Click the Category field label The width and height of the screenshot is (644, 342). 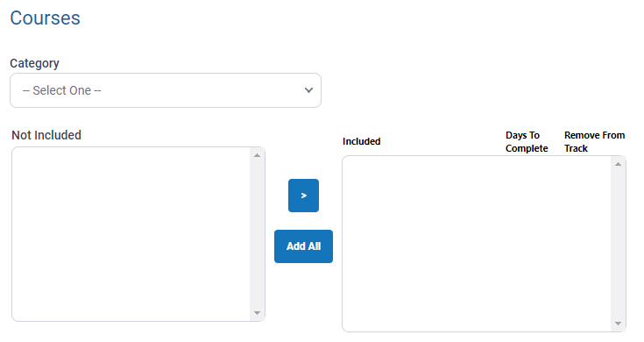point(34,63)
